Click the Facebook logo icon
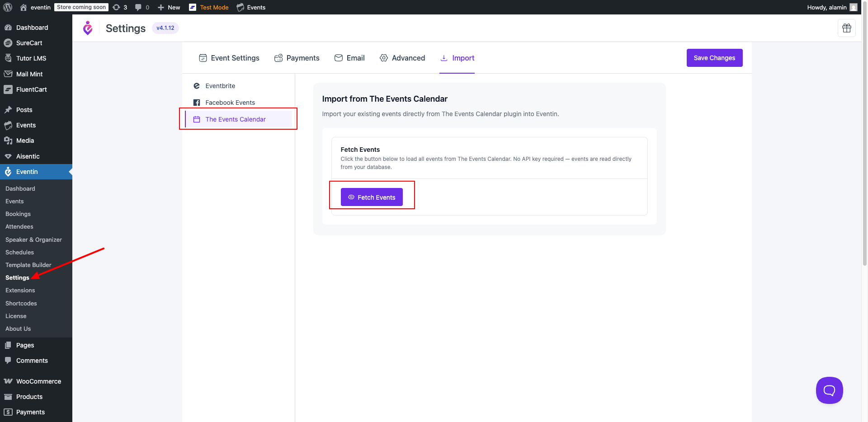868x422 pixels. 197,103
